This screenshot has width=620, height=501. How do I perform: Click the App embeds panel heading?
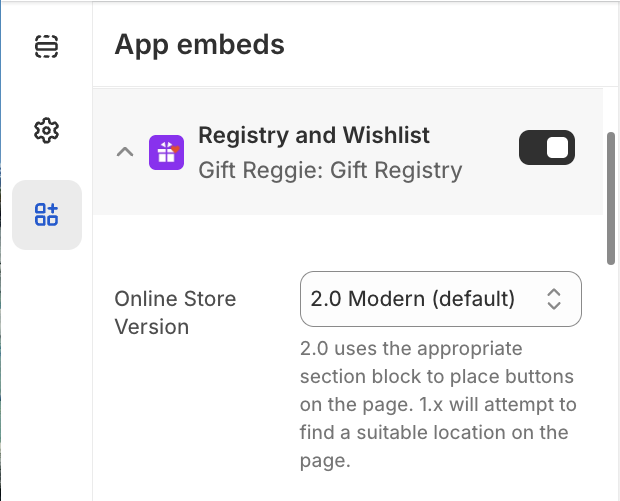pyautogui.click(x=199, y=44)
